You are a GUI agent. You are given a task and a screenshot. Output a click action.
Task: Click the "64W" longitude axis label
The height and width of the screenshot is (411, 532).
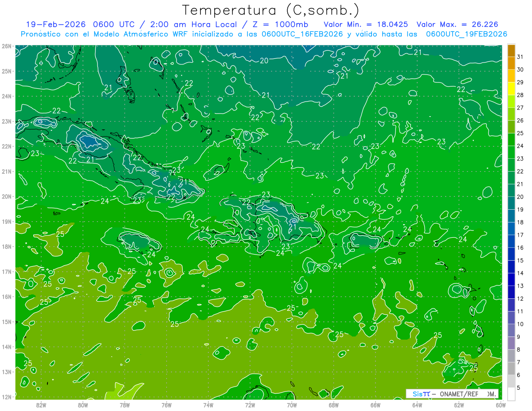tap(417, 405)
